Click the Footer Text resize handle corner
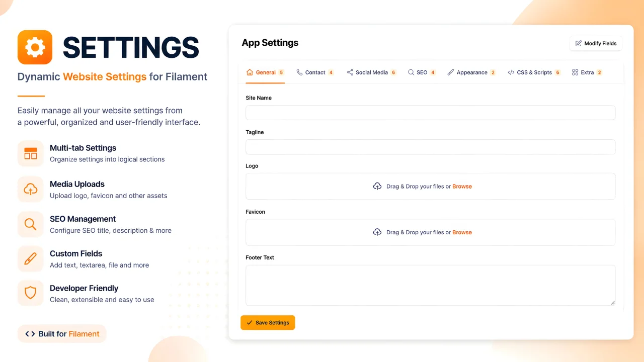This screenshot has height=362, width=644. 612,303
